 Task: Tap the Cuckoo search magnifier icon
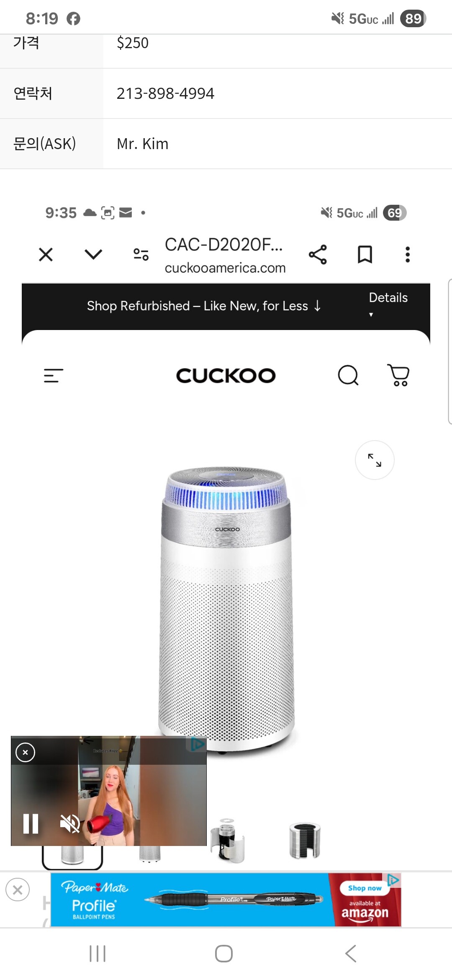point(348,375)
